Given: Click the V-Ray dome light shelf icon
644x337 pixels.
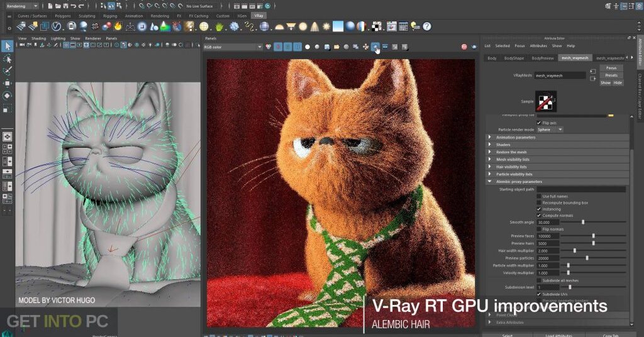Looking at the screenshot, I should tap(279, 26).
